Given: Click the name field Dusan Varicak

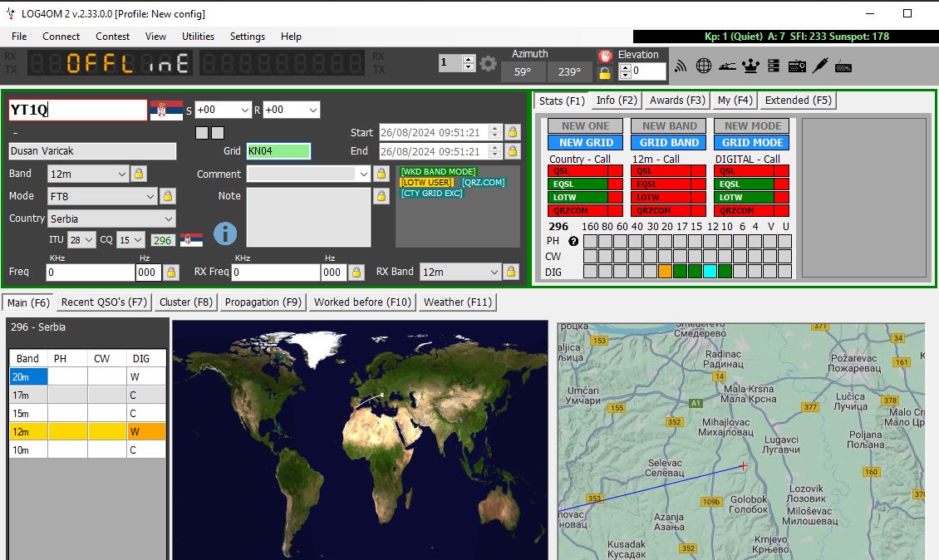Looking at the screenshot, I should point(92,151).
